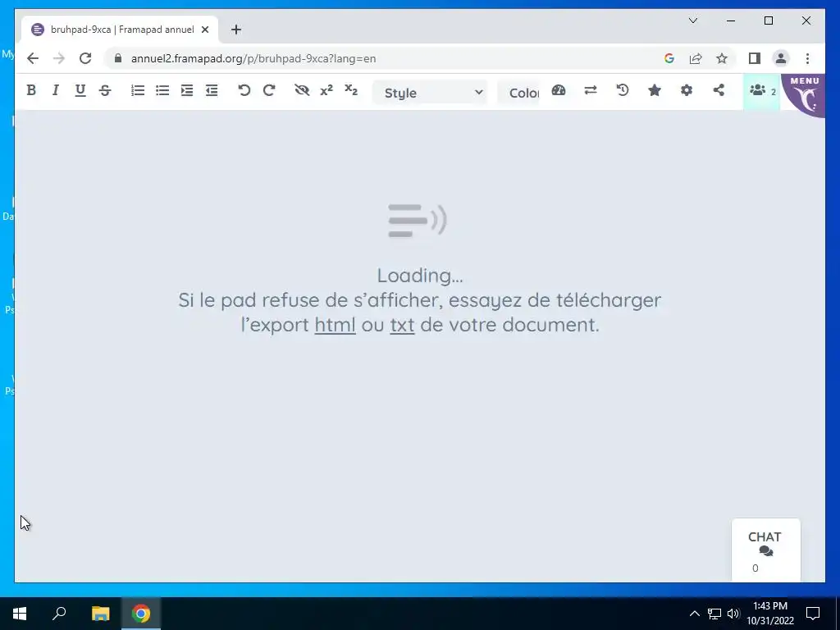840x630 pixels.
Task: Open the clock showing 1:43 PM
Action: (x=770, y=614)
